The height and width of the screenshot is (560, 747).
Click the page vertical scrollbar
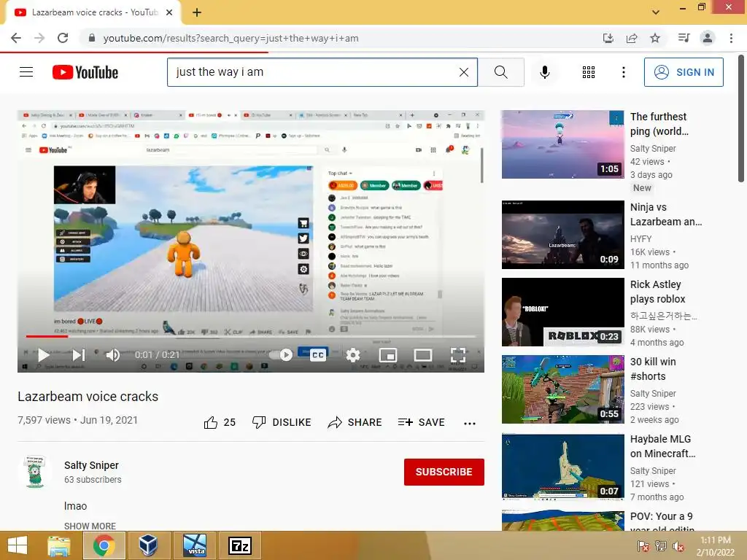coord(741,119)
